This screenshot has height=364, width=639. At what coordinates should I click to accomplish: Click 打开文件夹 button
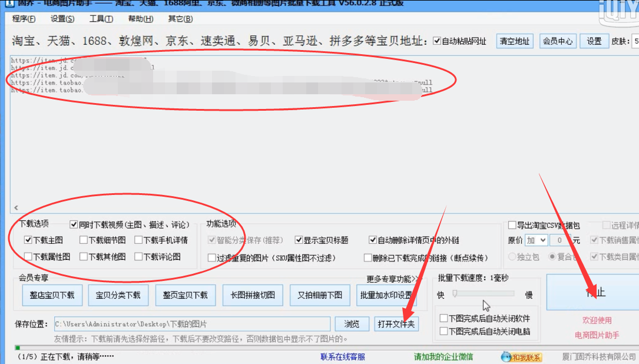pyautogui.click(x=396, y=324)
